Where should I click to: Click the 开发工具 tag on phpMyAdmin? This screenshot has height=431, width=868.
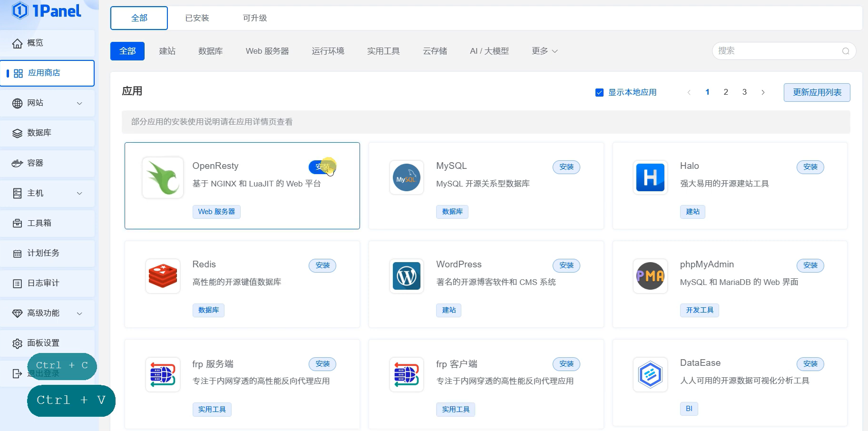pyautogui.click(x=700, y=310)
